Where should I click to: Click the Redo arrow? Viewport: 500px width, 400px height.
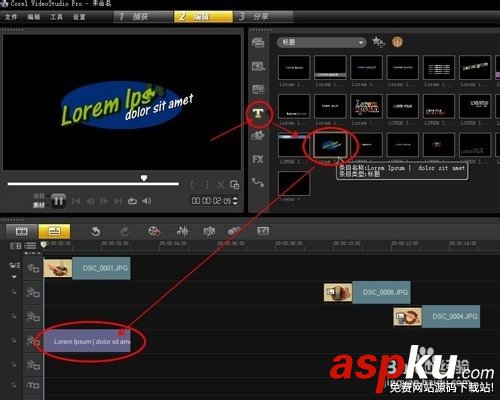[125, 231]
